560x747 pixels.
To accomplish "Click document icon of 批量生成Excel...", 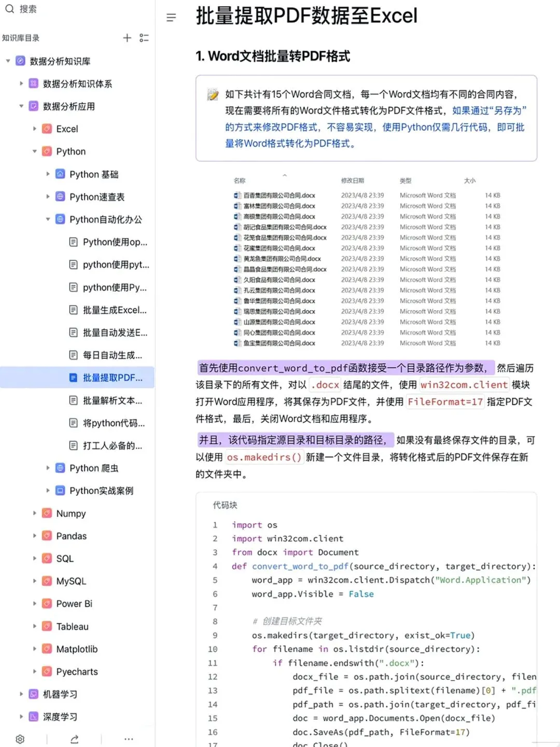I will [x=73, y=310].
